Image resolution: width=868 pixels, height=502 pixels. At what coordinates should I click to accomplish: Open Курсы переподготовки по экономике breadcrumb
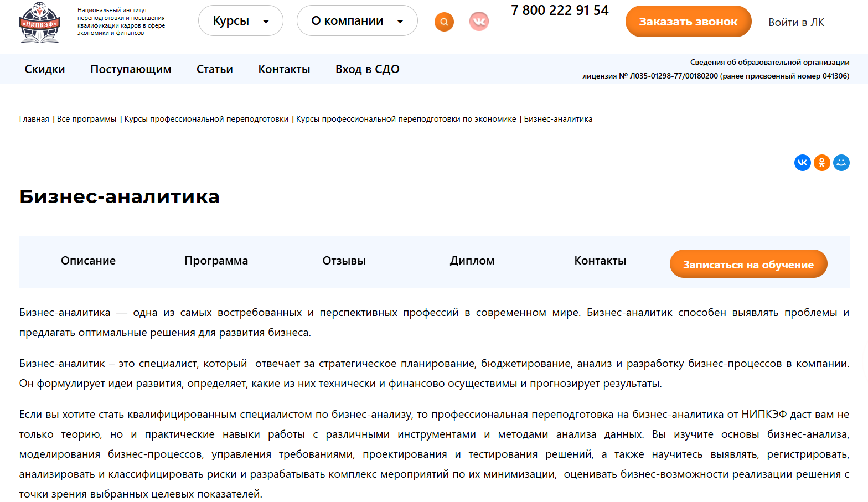(406, 119)
